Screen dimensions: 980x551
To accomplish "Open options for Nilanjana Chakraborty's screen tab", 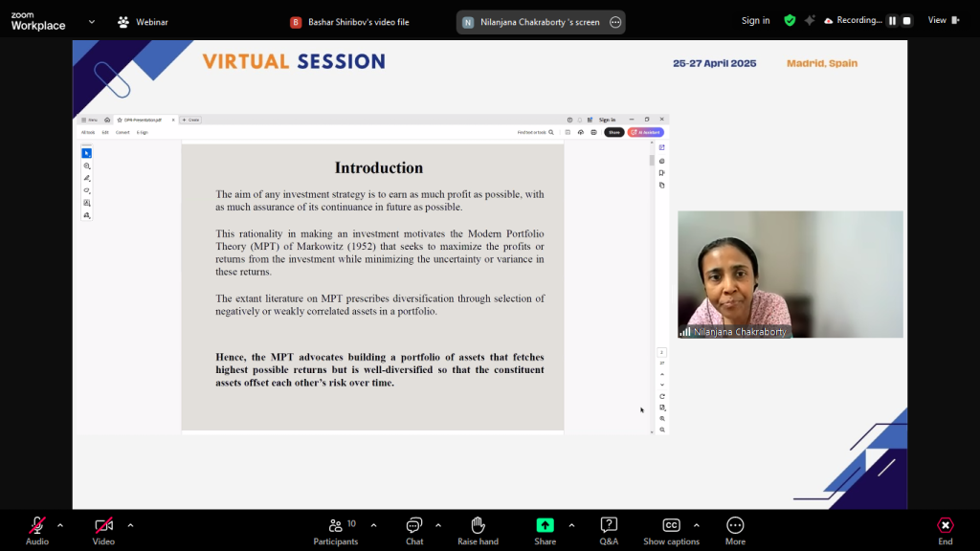I will coord(614,22).
